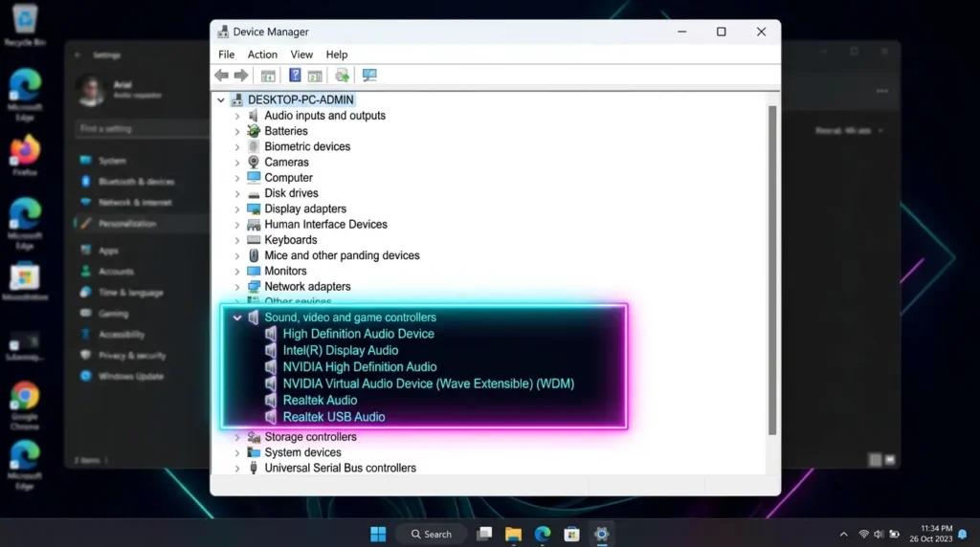
Task: Expand Universal Serial Bus controllers chevron
Action: click(x=237, y=469)
